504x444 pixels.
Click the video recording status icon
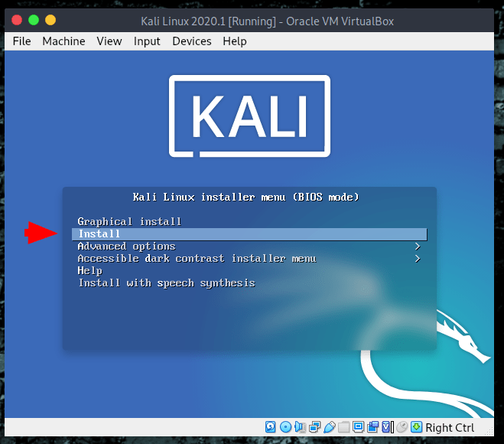coord(373,427)
